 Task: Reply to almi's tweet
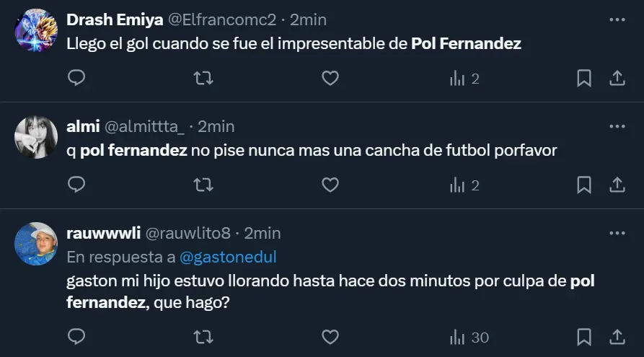pos(76,185)
